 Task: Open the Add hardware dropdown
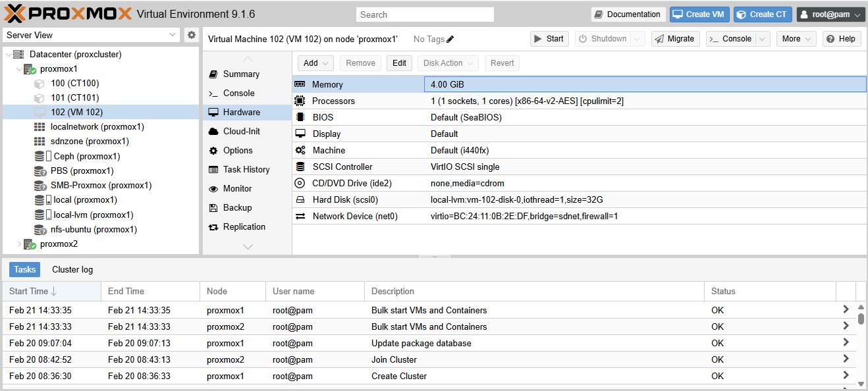(x=316, y=63)
